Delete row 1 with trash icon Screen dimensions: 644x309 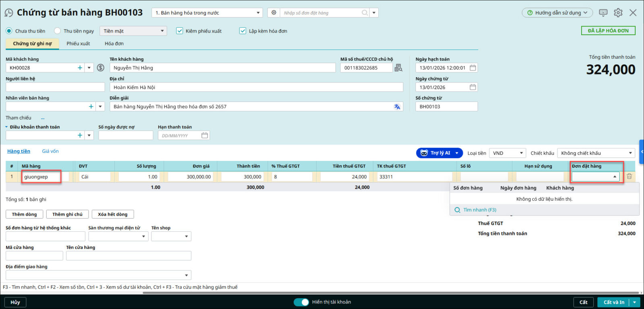(x=629, y=177)
